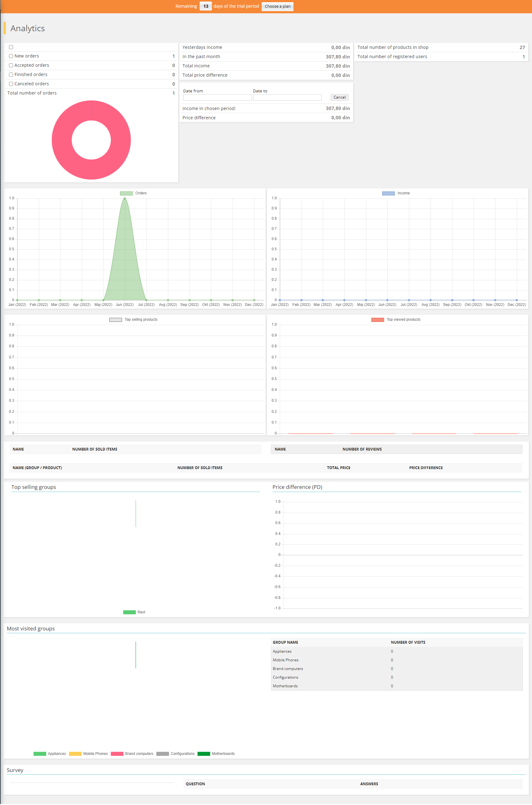
Task: Click NAME (GROUP / PRODUCT) column header
Action: click(37, 468)
